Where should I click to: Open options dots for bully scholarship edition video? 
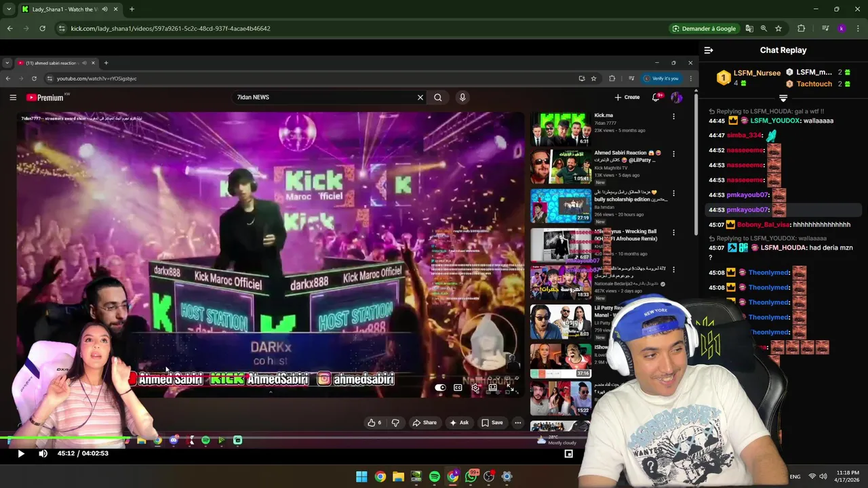673,193
